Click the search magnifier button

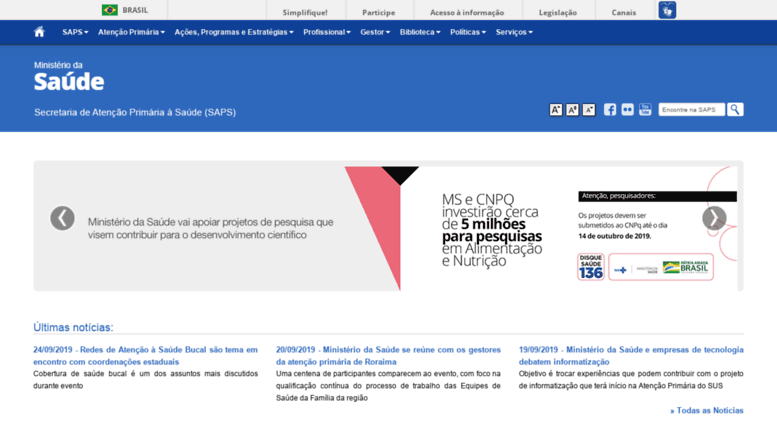(x=735, y=109)
